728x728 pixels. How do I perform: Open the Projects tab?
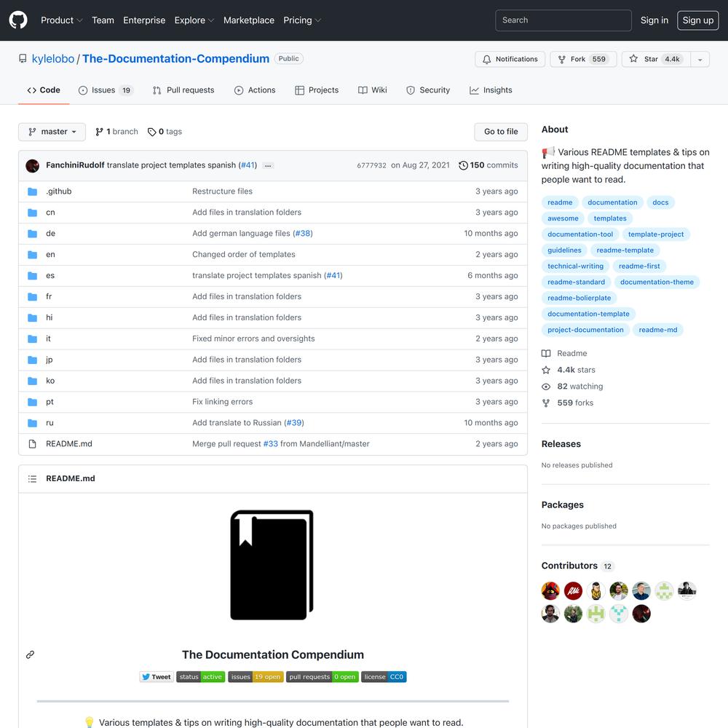point(317,90)
